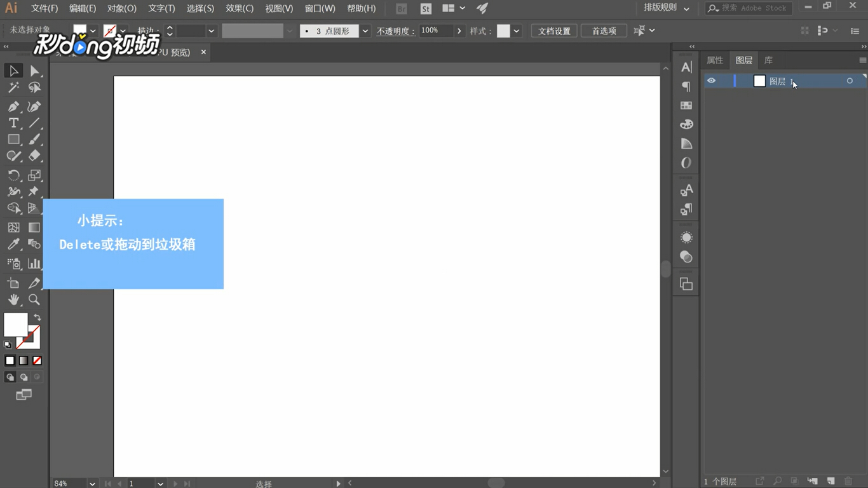Screen dimensions: 868x488
Task: Open the artboard number dropdown
Action: click(160, 484)
